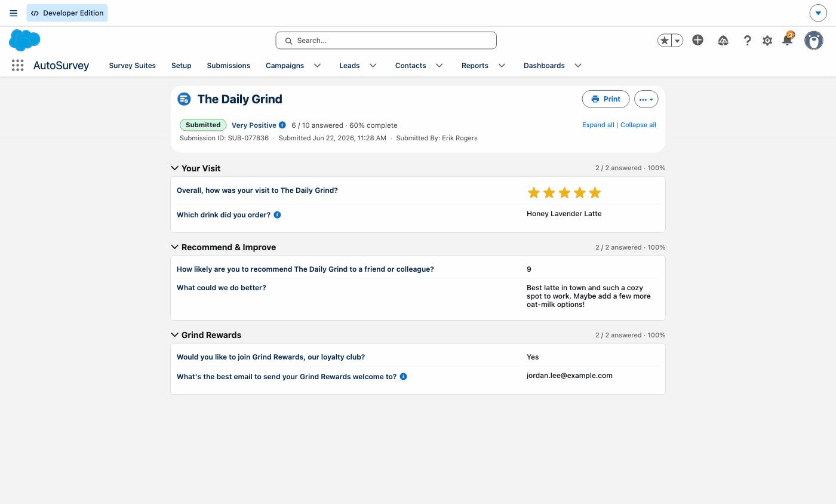The height and width of the screenshot is (504, 836).
Task: Go to the Submissions tab
Action: pos(229,66)
